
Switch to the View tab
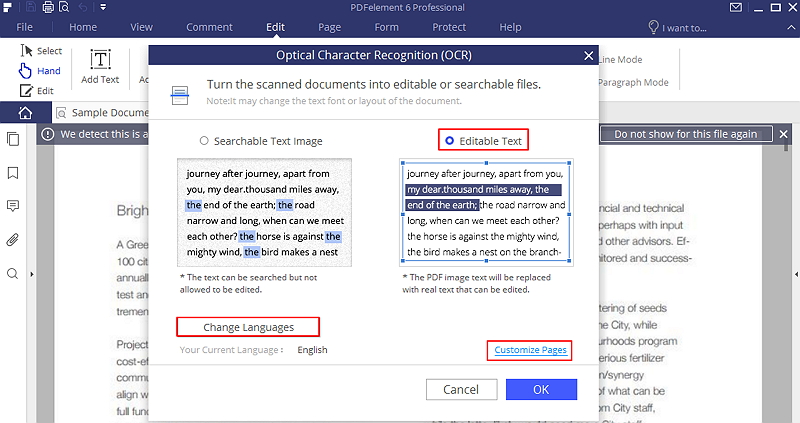pyautogui.click(x=141, y=27)
